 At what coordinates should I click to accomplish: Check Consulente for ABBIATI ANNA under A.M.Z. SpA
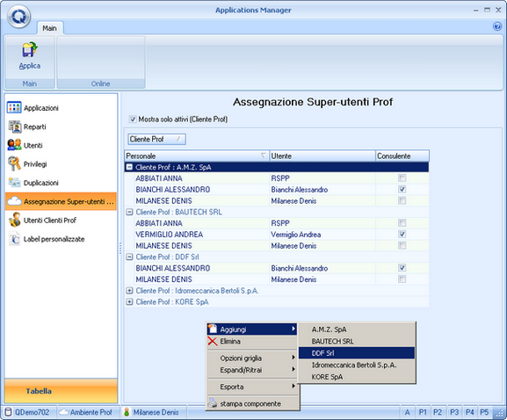[x=402, y=177]
